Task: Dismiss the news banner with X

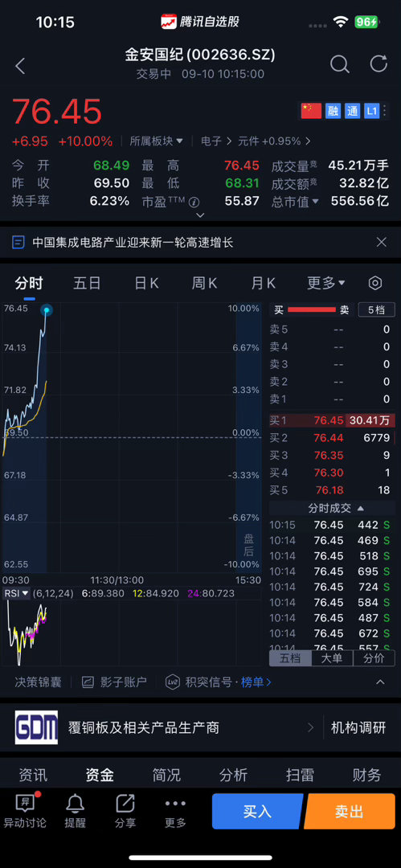Action: pos(381,242)
